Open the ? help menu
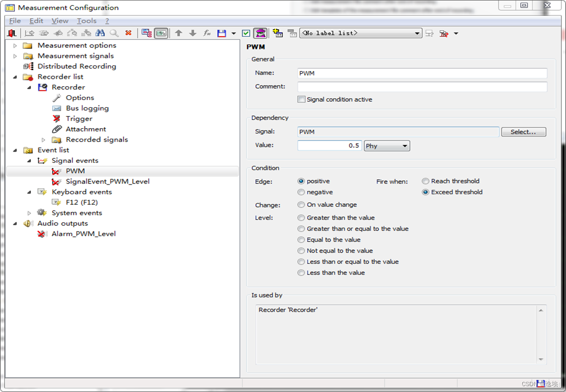Viewport: 566px width, 392px height. coord(107,21)
